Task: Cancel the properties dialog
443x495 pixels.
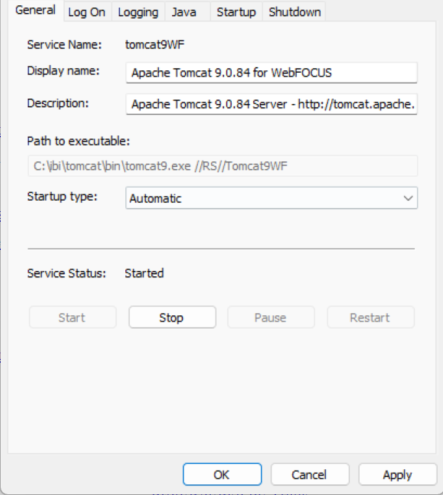Action: pos(310,474)
